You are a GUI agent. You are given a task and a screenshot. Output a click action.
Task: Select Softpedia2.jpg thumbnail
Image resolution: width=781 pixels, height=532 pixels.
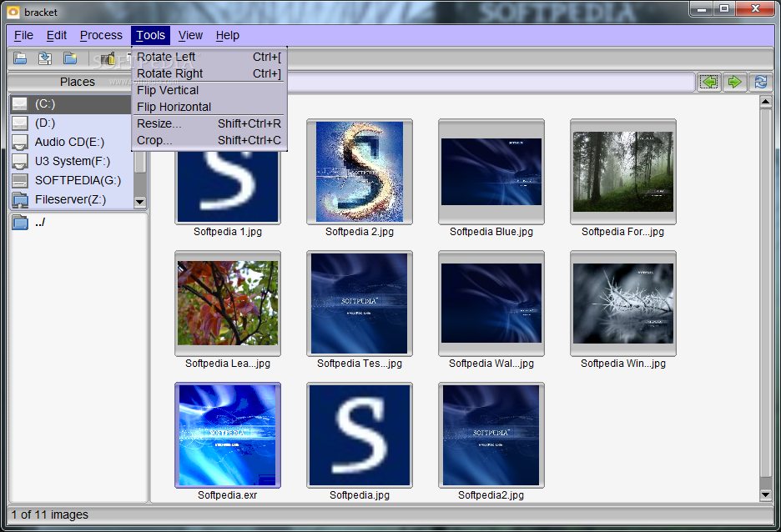(x=491, y=435)
